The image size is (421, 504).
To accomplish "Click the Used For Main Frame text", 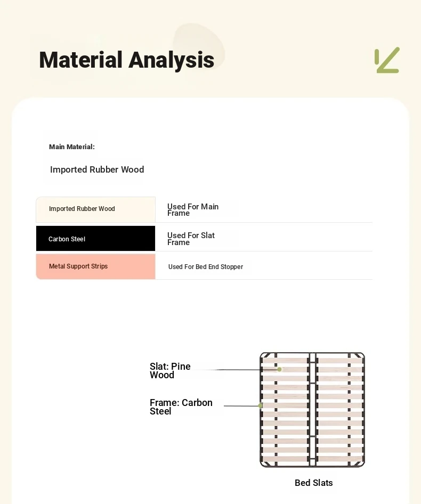I will coord(193,209).
